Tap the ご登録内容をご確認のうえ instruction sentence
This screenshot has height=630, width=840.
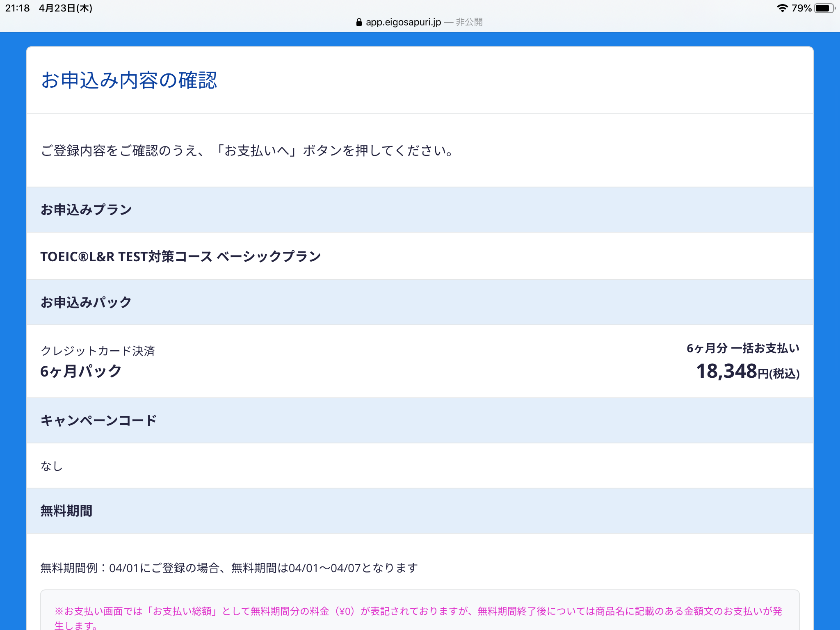pos(247,151)
